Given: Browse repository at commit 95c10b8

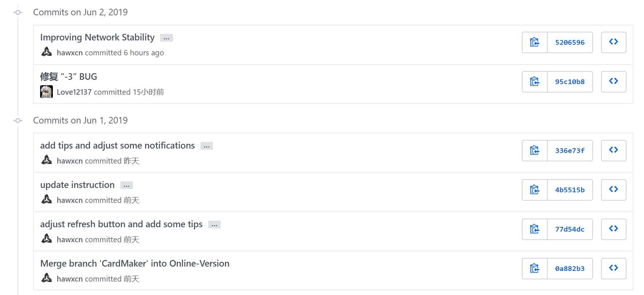Looking at the screenshot, I should coord(613,82).
